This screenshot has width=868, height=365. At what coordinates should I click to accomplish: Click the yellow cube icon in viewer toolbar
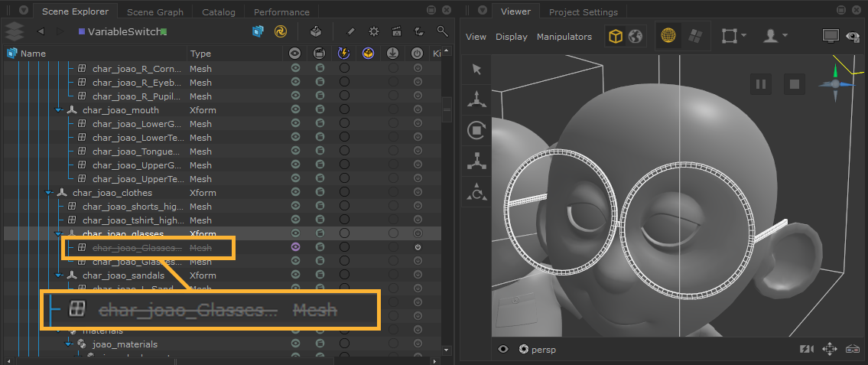click(615, 36)
